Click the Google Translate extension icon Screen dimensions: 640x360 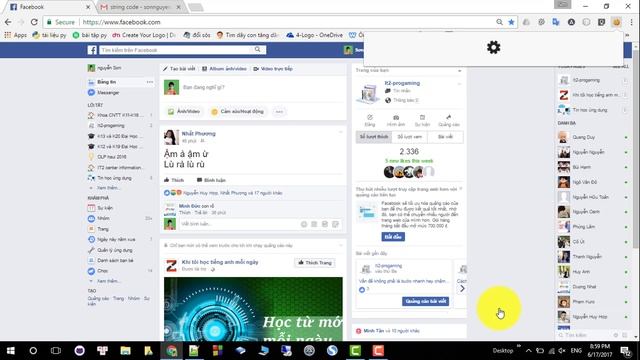click(556, 22)
